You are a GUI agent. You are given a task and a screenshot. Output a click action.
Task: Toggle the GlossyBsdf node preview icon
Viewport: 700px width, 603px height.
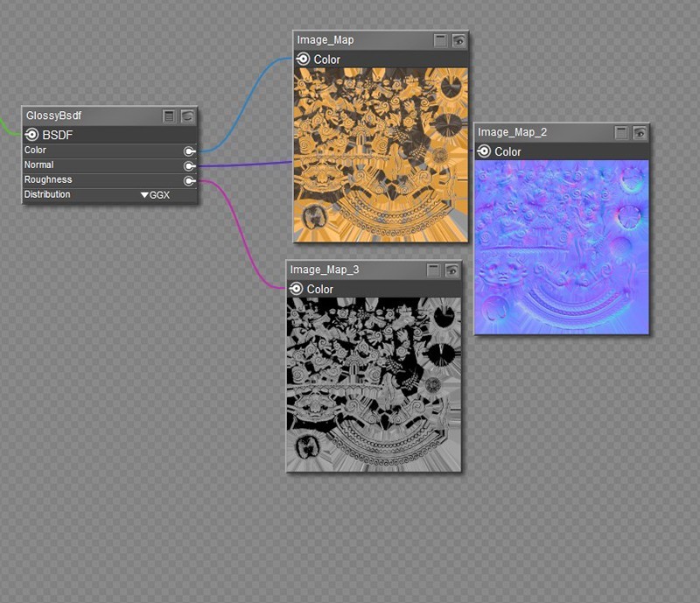click(x=188, y=116)
